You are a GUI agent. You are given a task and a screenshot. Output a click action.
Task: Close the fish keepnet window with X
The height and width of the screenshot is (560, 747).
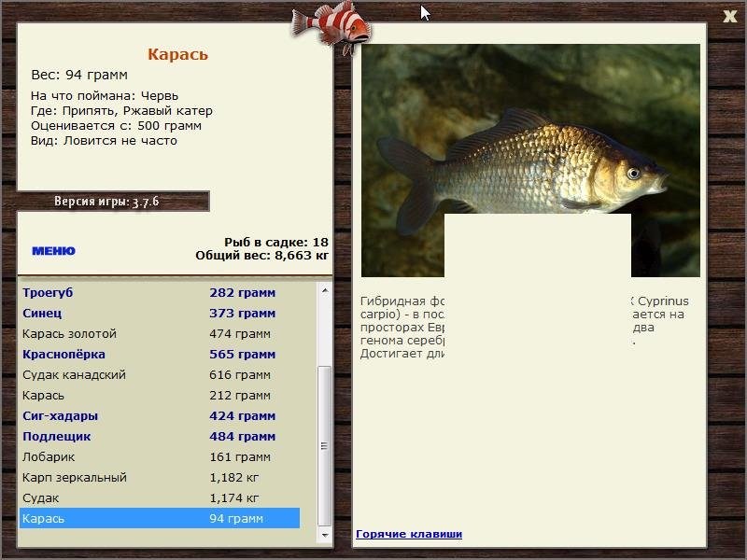(729, 16)
